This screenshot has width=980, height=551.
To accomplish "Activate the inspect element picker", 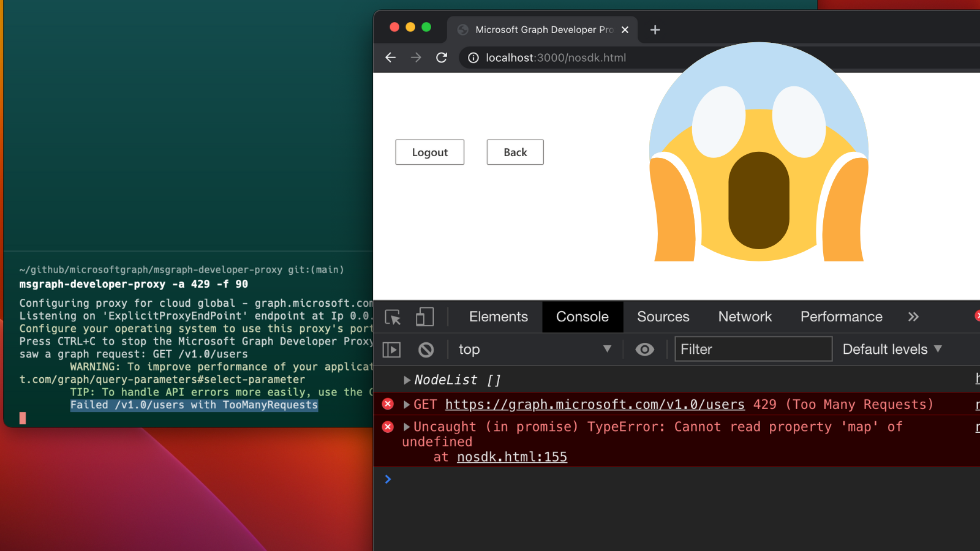I will tap(393, 317).
